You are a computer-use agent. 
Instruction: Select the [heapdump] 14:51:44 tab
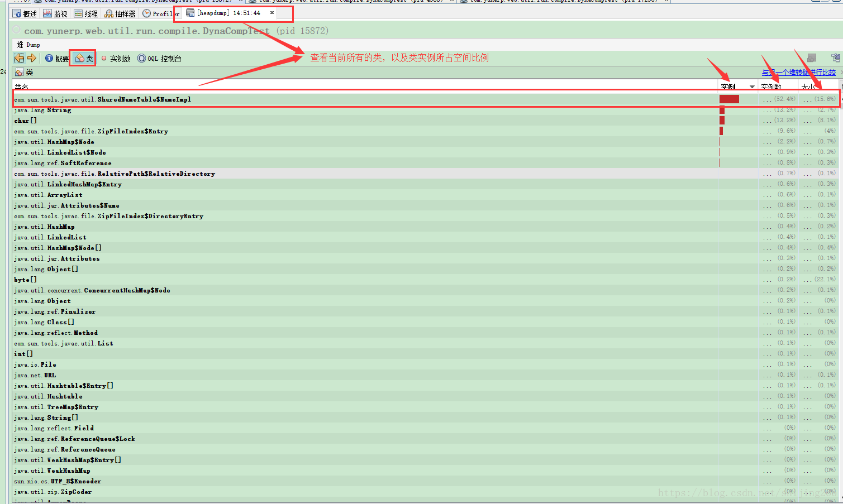tap(228, 13)
